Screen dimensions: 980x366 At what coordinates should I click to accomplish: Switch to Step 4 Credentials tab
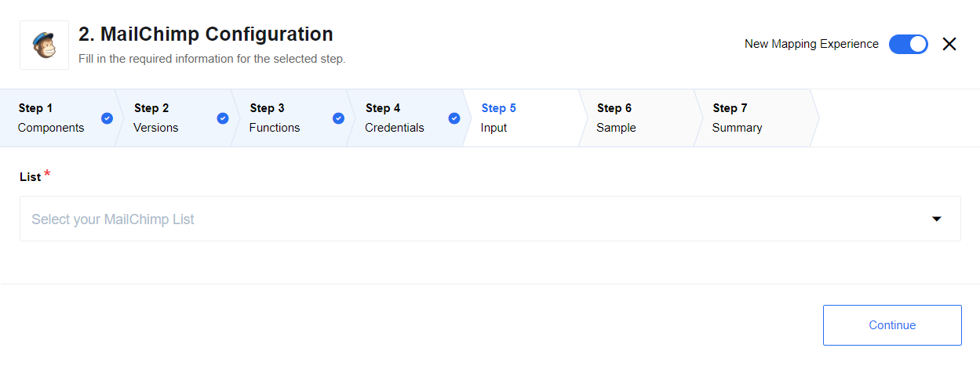tap(406, 118)
